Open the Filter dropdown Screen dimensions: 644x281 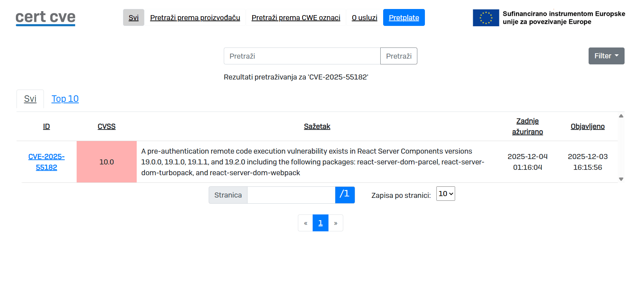606,56
